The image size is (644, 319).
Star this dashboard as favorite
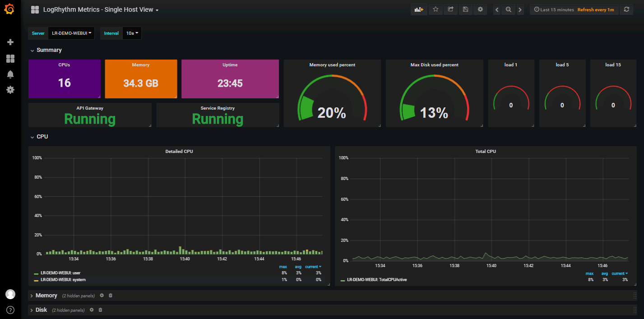coord(435,9)
